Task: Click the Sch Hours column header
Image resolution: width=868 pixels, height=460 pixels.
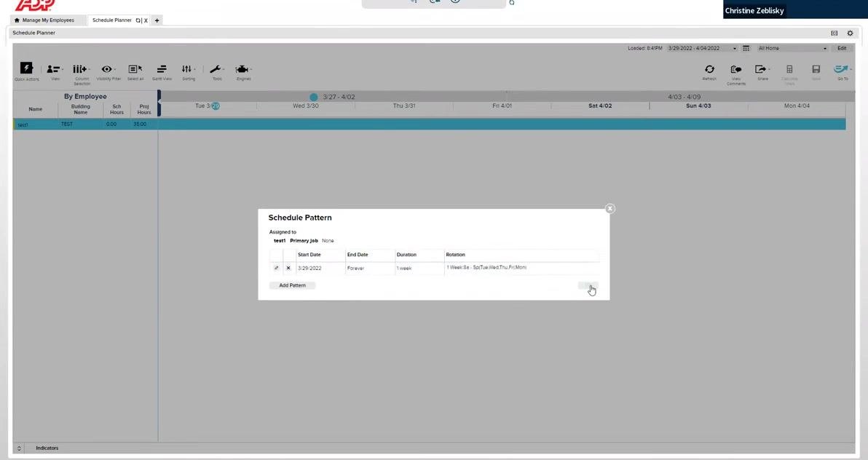Action: [117, 109]
